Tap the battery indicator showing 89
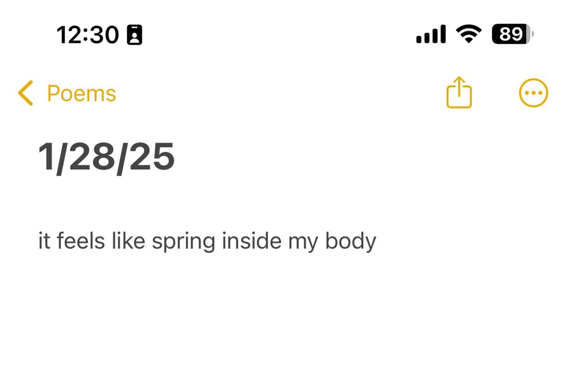The width and height of the screenshot is (578, 392). click(512, 34)
